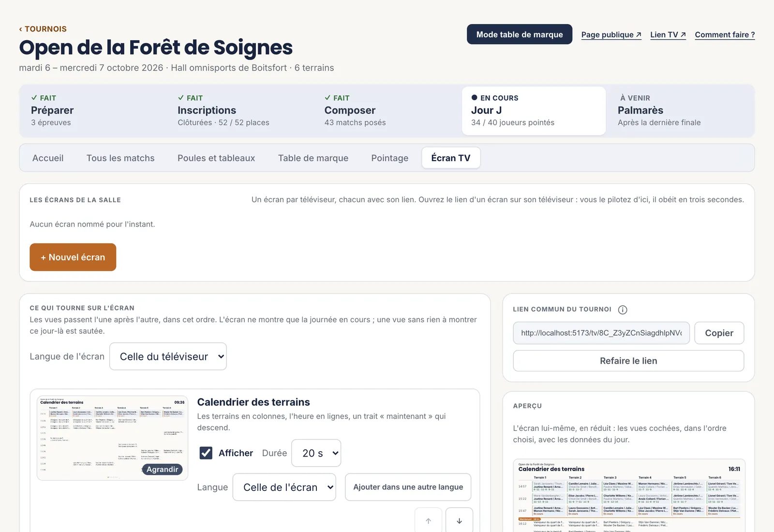
Task: Click the + Nouvel écran button
Action: click(73, 257)
